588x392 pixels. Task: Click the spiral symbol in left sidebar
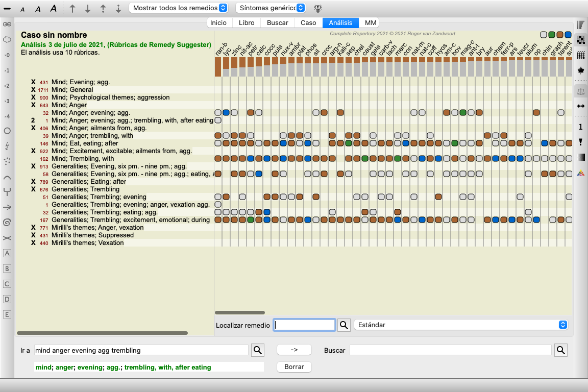click(x=7, y=223)
